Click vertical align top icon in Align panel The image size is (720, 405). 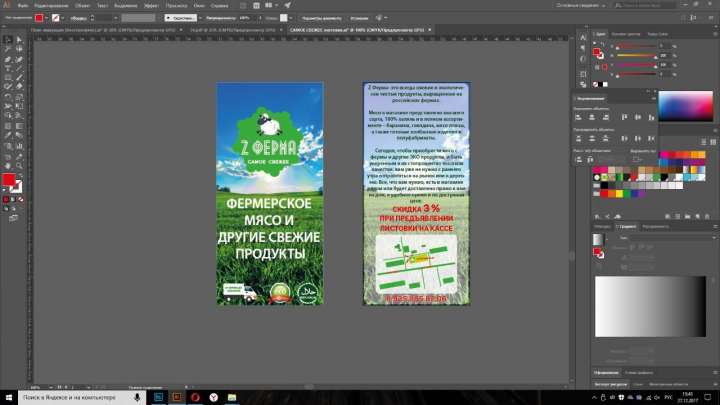click(624, 118)
